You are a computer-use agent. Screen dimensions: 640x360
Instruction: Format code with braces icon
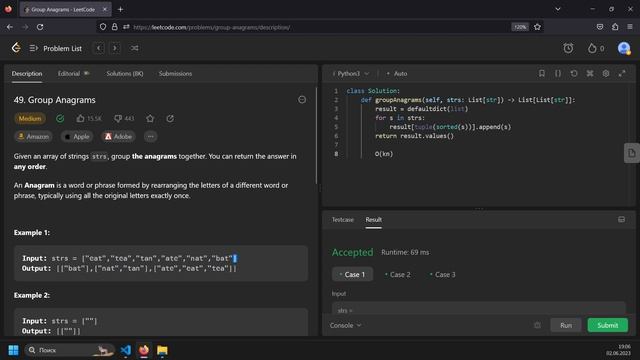click(x=558, y=73)
